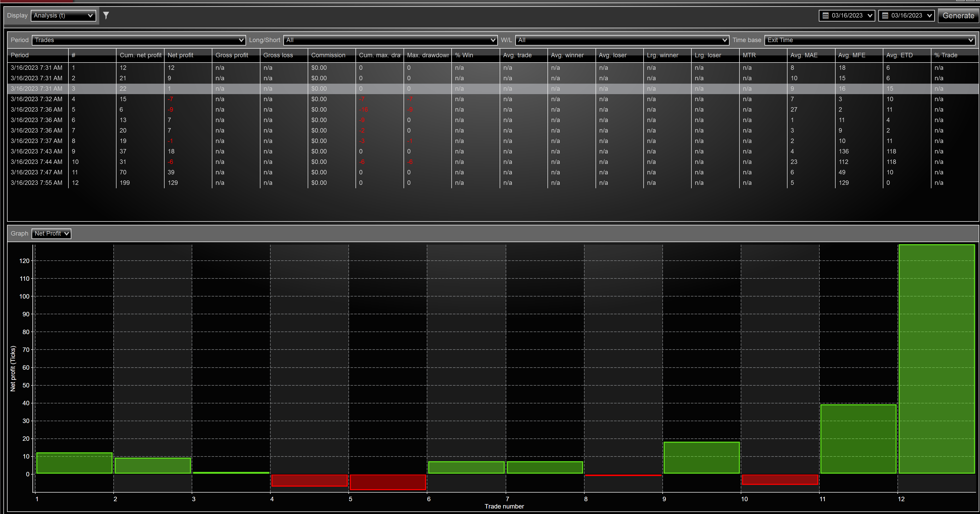Open the end date calendar icon
Image resolution: width=980 pixels, height=514 pixels.
[x=885, y=16]
